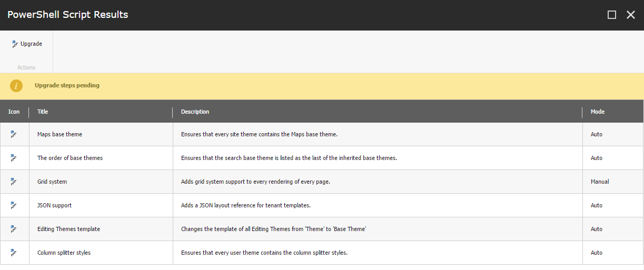644x270 pixels.
Task: Close the PowerShell Script Results dialog
Action: (631, 15)
